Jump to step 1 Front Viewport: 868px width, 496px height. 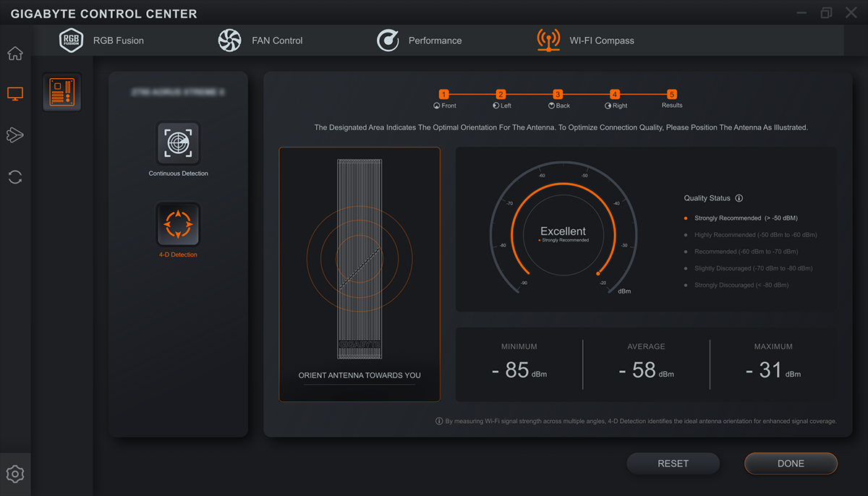[444, 95]
